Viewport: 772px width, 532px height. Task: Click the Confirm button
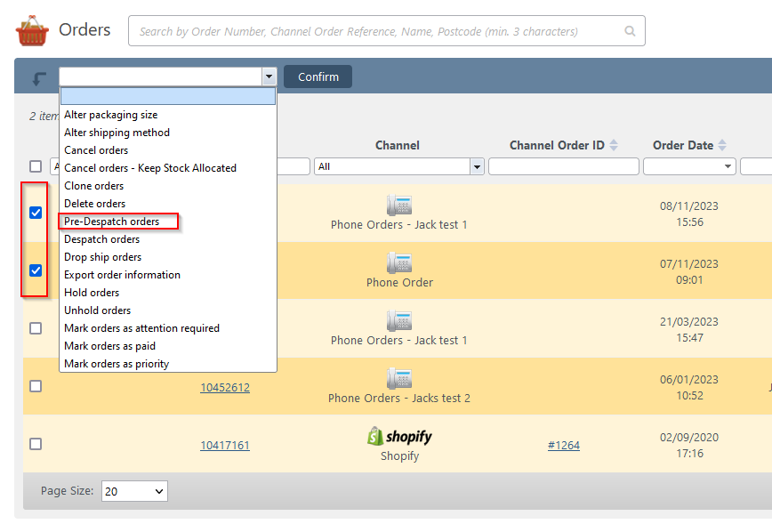tap(317, 77)
